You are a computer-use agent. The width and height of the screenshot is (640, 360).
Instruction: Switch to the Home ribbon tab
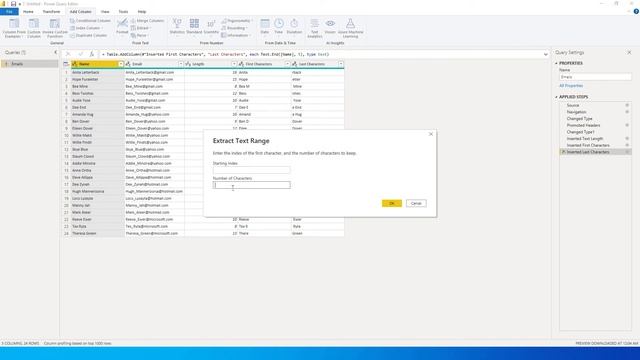[28, 12]
